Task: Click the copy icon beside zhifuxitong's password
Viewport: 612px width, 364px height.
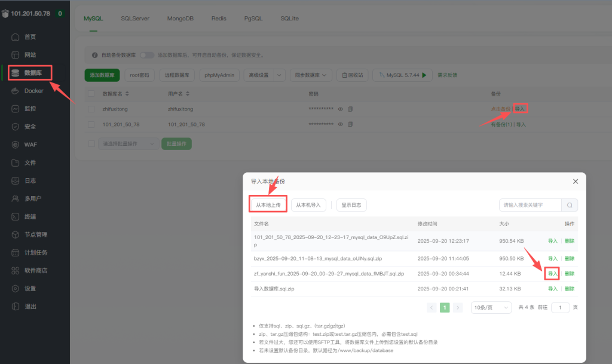Action: point(350,109)
